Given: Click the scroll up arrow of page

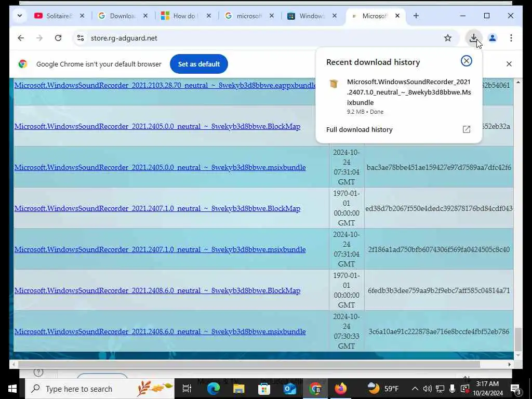Looking at the screenshot, I should click(x=518, y=83).
